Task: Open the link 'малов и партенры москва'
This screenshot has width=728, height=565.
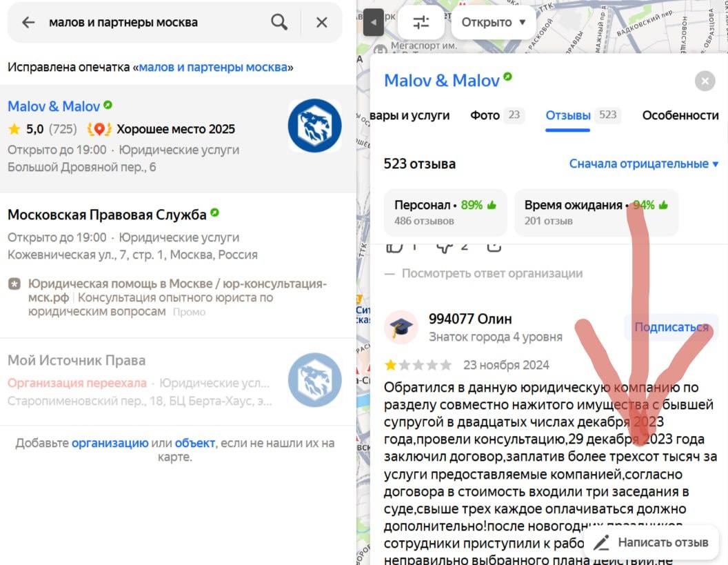Action: click(x=213, y=67)
